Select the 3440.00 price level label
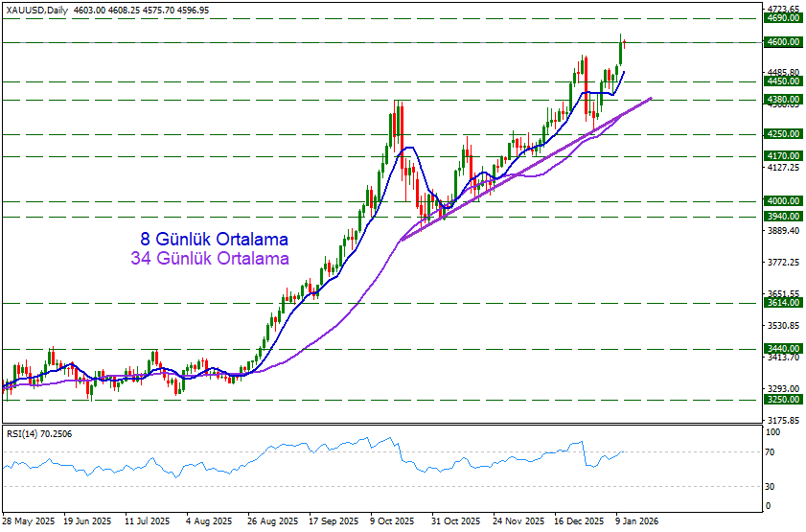Viewport: 806px width, 532px height. (x=783, y=349)
